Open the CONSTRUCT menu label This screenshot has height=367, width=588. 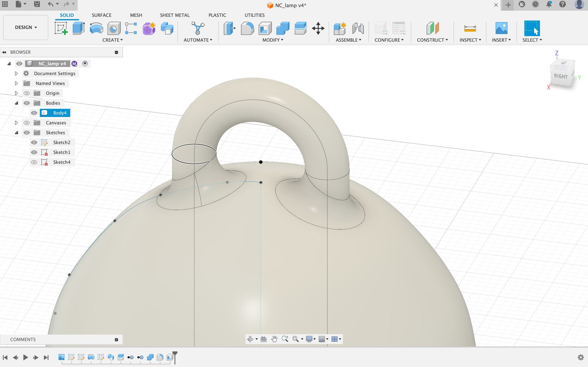coord(432,40)
